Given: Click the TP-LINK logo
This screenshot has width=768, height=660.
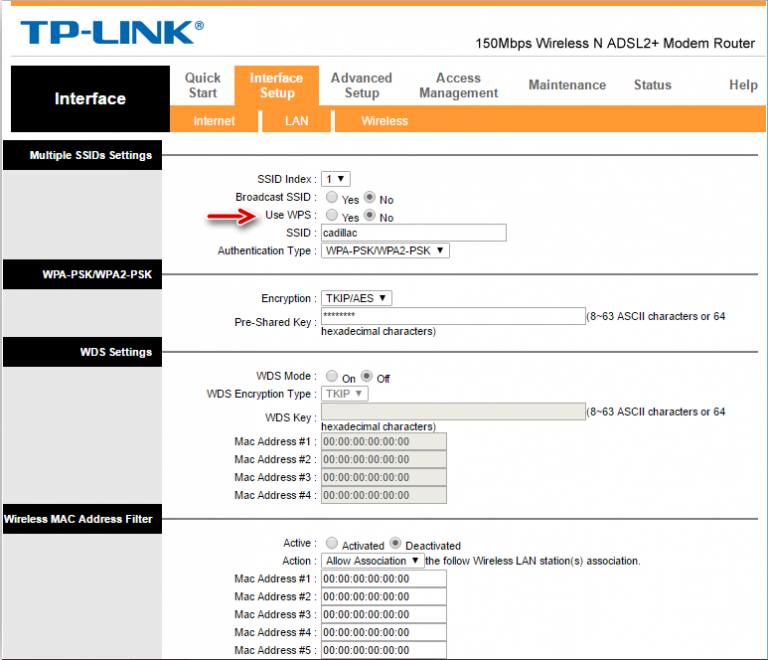Looking at the screenshot, I should [x=112, y=32].
